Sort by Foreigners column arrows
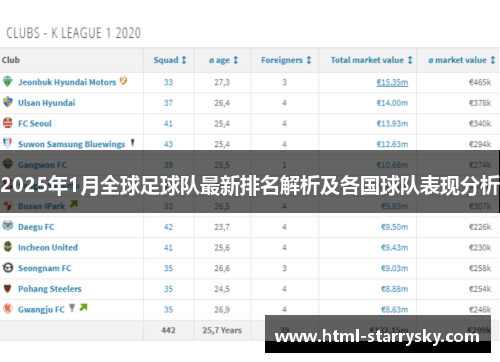The image size is (500, 362). [x=309, y=60]
